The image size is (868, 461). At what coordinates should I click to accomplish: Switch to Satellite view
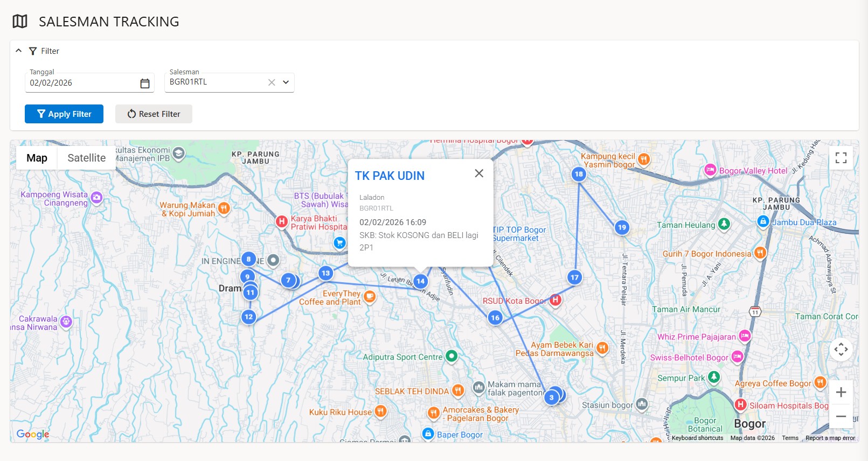[87, 158]
